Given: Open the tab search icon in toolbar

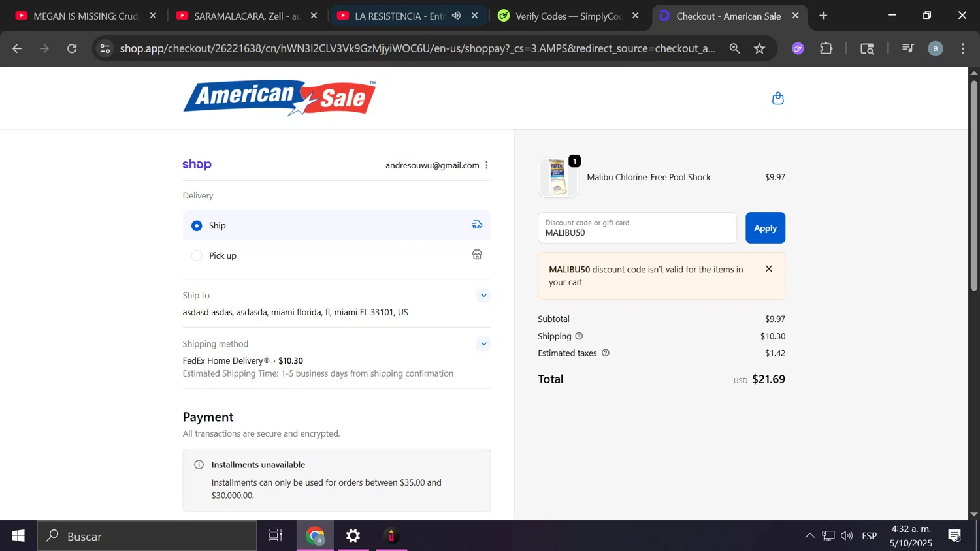Looking at the screenshot, I should click(x=867, y=48).
